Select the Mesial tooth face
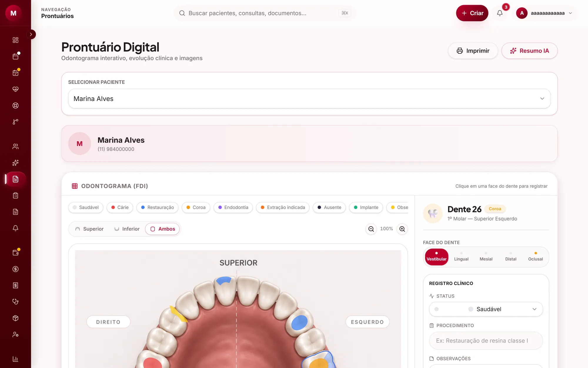588x368 pixels. click(x=486, y=257)
